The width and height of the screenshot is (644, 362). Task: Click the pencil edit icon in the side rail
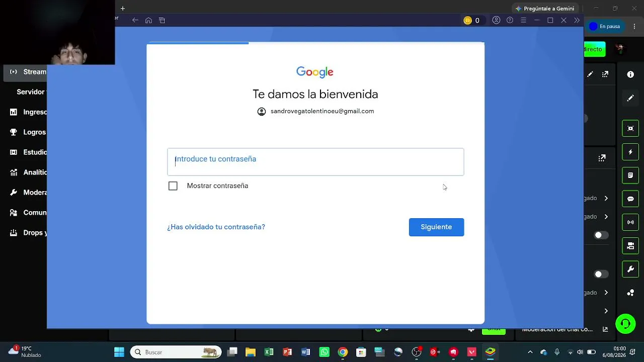(x=630, y=98)
